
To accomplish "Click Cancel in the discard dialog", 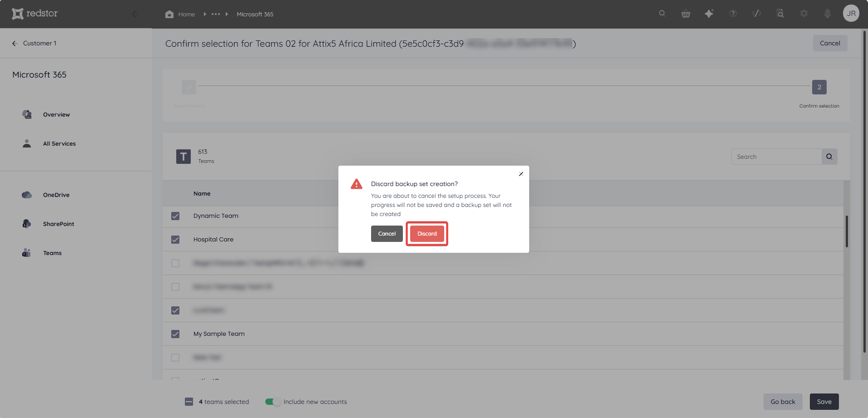I will coord(387,234).
